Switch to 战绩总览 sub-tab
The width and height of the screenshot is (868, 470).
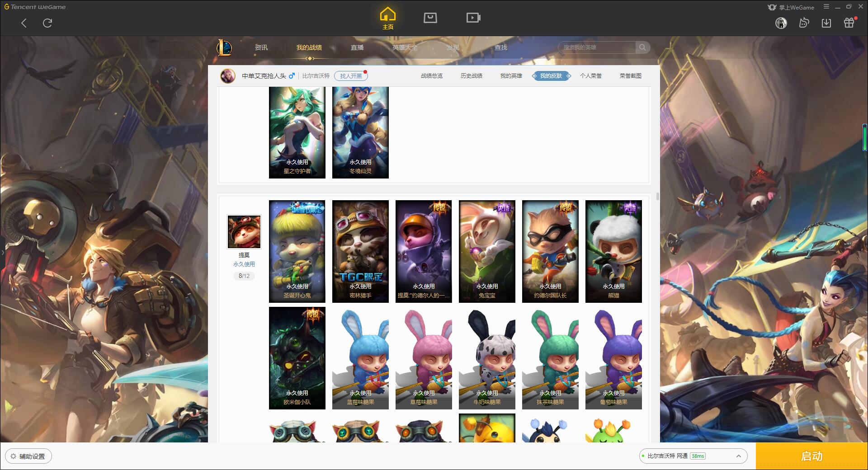(x=432, y=76)
